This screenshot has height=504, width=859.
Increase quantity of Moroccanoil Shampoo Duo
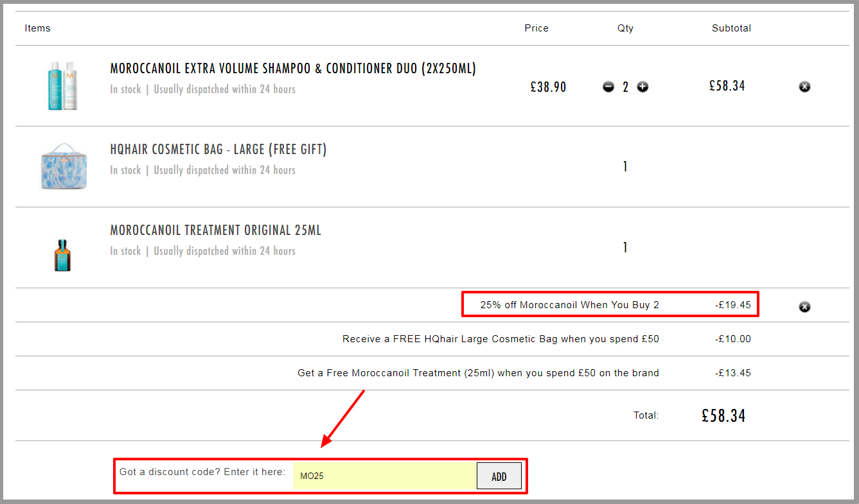tap(642, 87)
